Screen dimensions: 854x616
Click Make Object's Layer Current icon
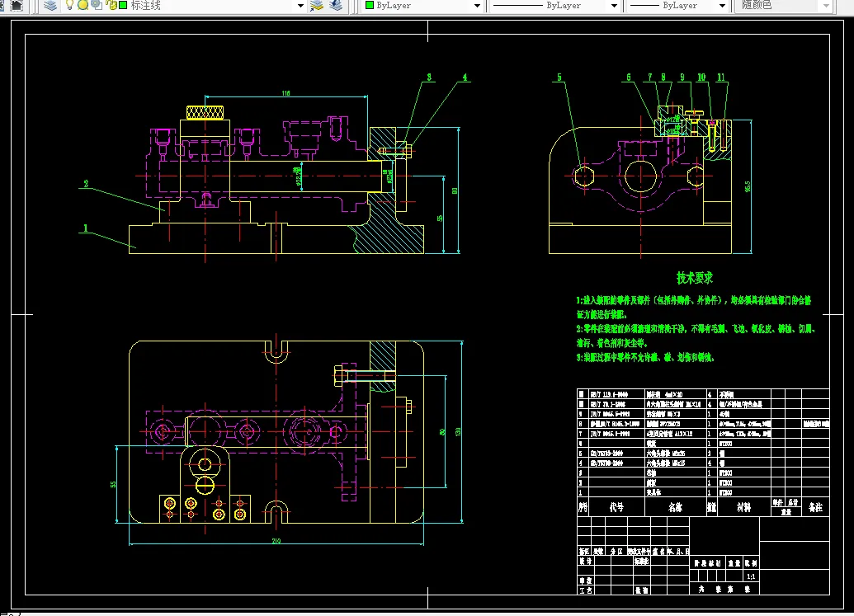coord(317,6)
